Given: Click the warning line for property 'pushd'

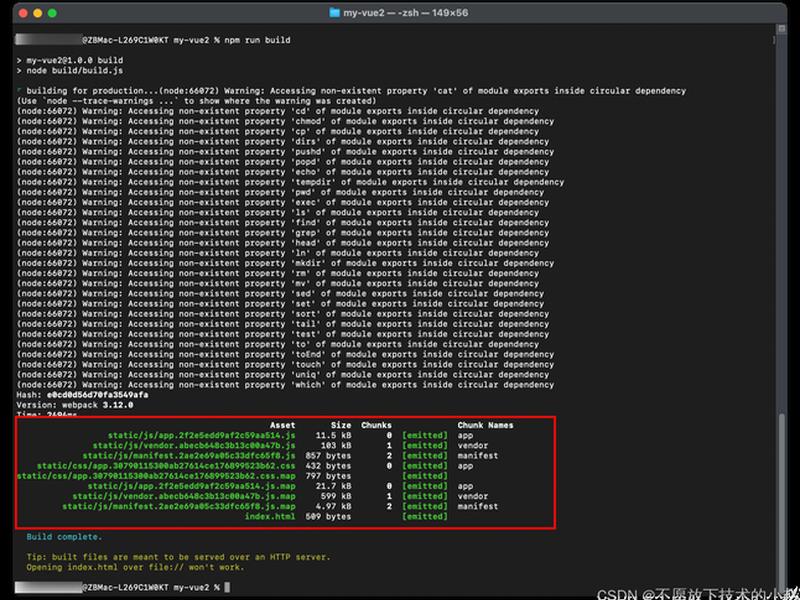Looking at the screenshot, I should coord(285,152).
